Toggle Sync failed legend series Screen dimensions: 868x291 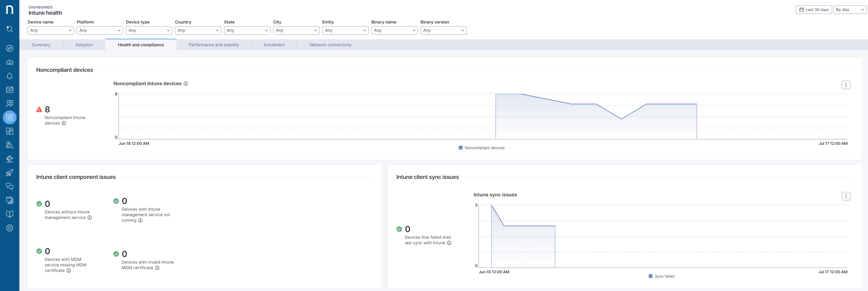coord(661,276)
